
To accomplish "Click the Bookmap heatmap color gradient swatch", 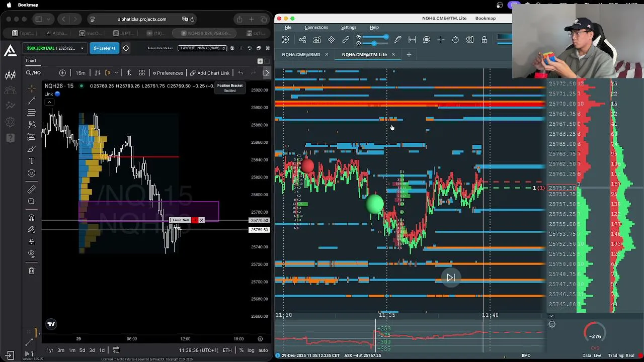I will tap(504, 37).
